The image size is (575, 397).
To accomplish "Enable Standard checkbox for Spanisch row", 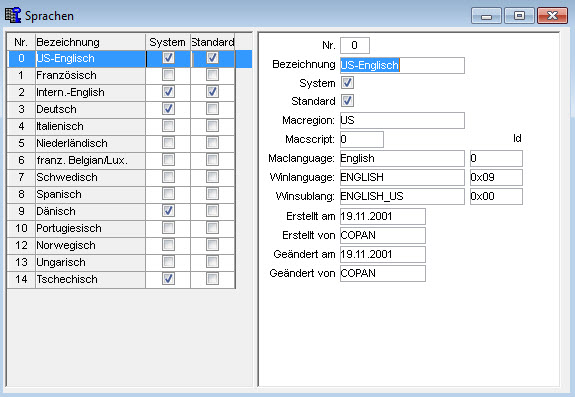I will point(212,194).
